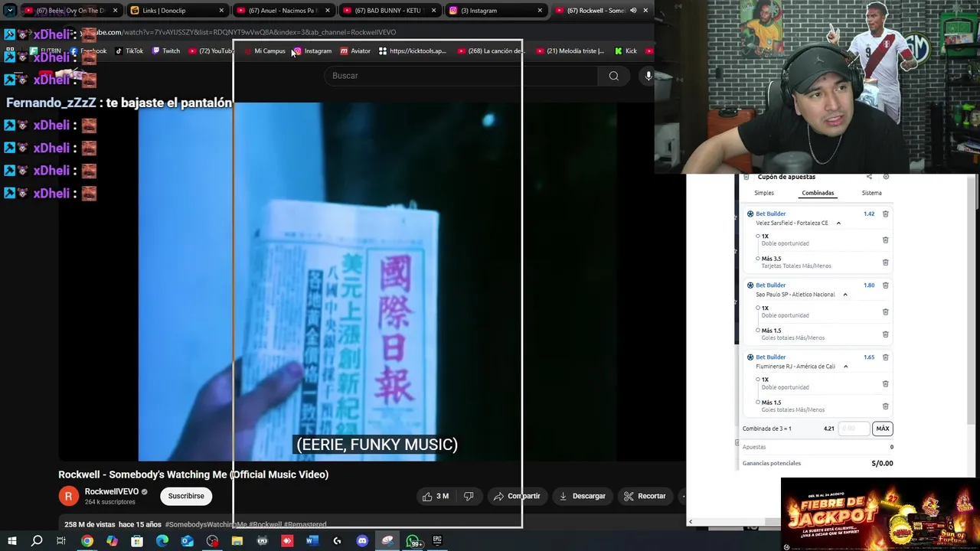Open Instagram bookmark
This screenshot has width=980, height=551.
(x=312, y=51)
